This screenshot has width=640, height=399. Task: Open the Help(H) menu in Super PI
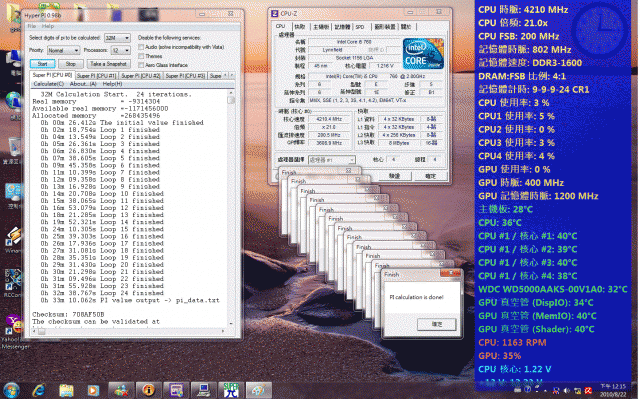coord(112,84)
